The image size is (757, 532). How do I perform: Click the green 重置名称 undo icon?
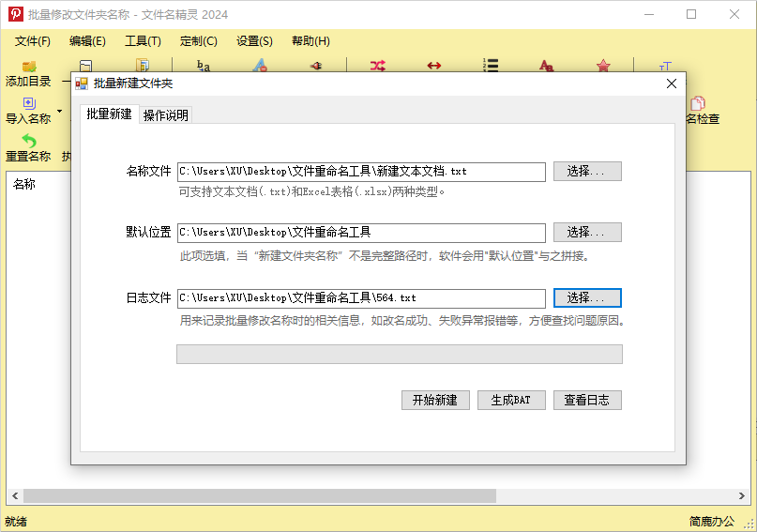click(x=28, y=141)
